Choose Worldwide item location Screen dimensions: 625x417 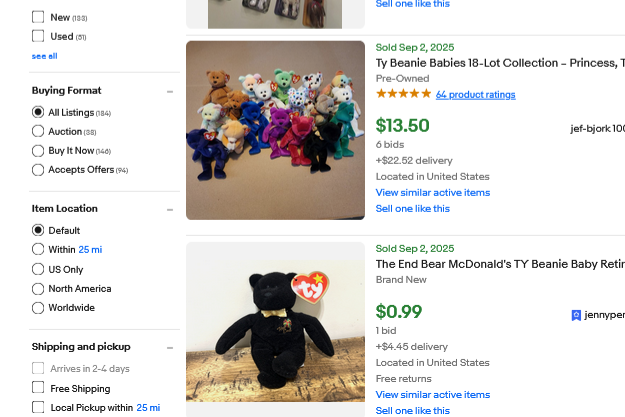(x=38, y=308)
